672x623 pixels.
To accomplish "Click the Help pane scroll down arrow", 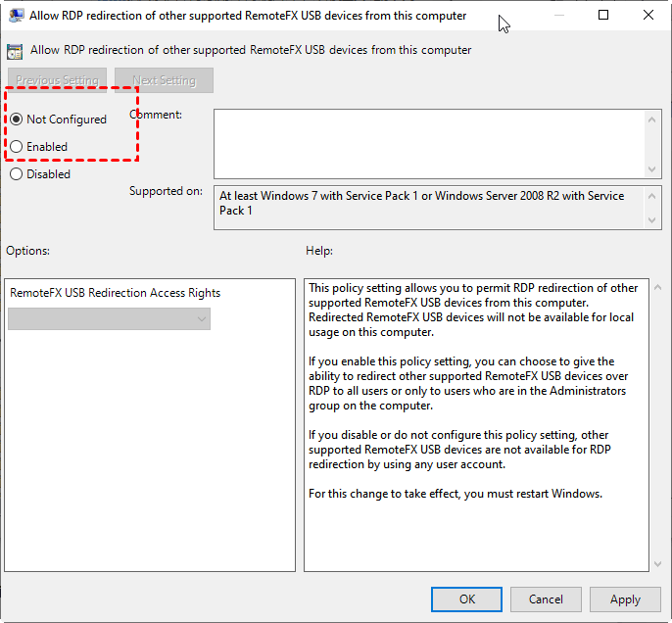I will [x=653, y=562].
